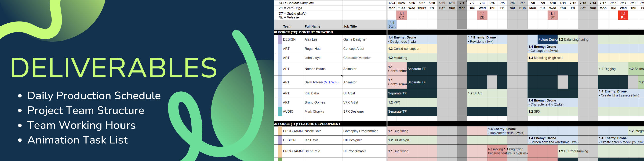644x161 pixels.
Task: Select the Team column header
Action: [287, 26]
